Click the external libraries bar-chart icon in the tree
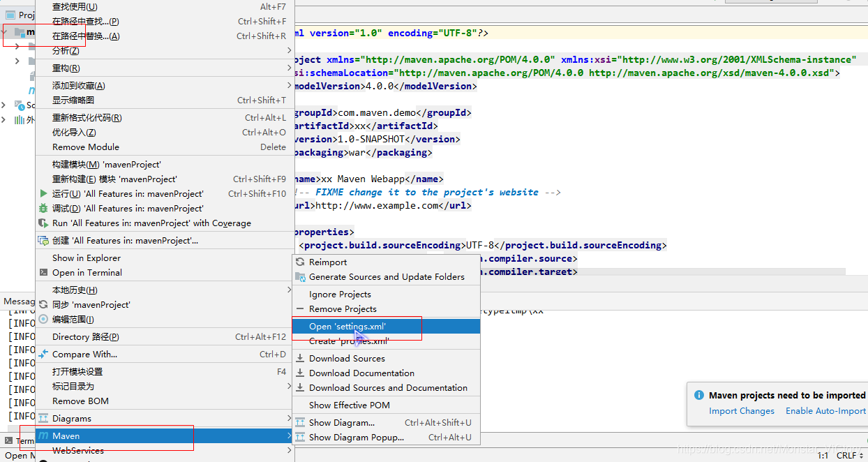The image size is (868, 462). 20,119
